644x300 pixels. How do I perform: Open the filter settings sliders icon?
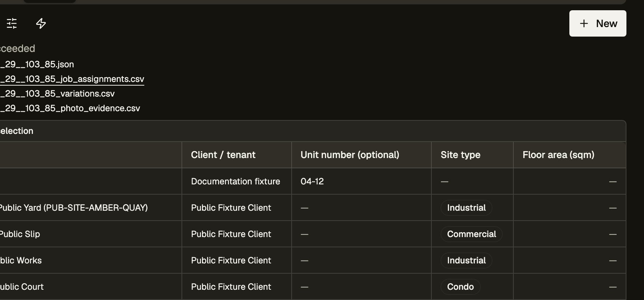coord(12,23)
